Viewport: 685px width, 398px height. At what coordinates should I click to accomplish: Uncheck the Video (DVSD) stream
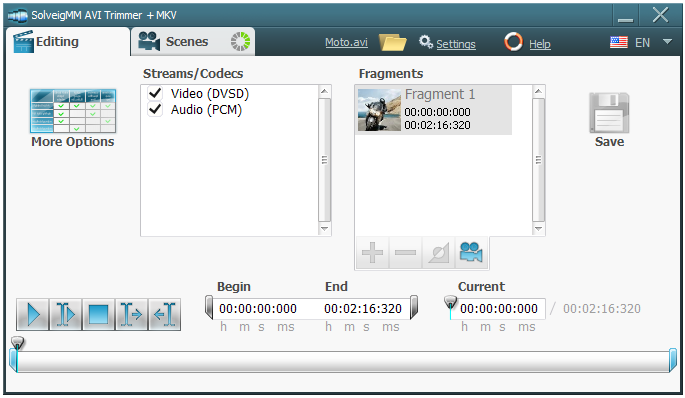[155, 93]
